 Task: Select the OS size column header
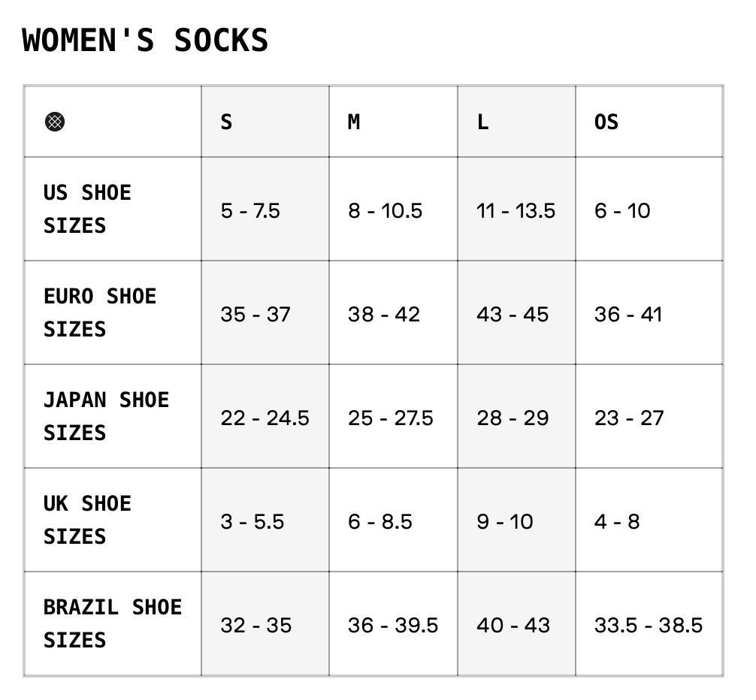(606, 122)
